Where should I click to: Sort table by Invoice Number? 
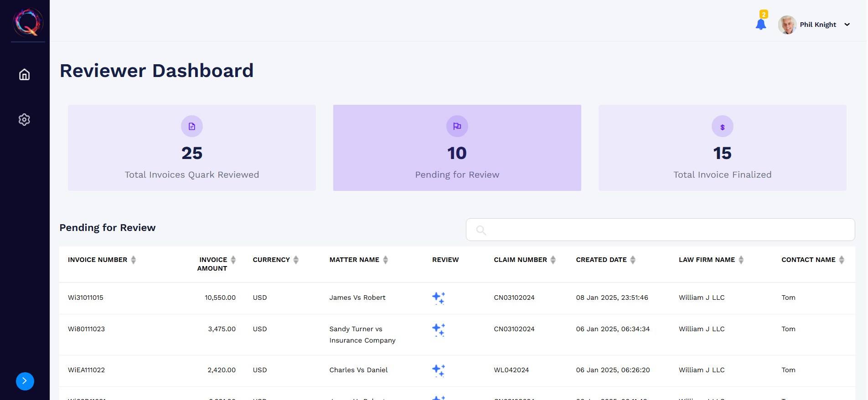tap(133, 260)
